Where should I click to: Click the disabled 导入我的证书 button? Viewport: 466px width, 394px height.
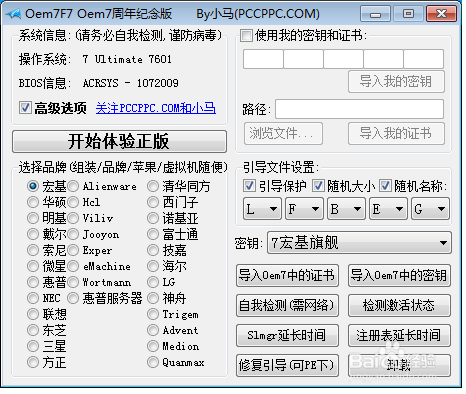(x=396, y=133)
